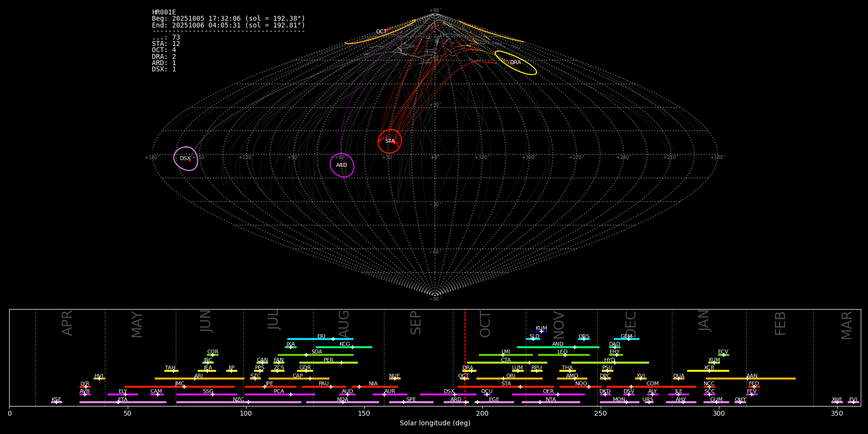
Task: Click the AUG month label in timeline
Action: tap(344, 323)
